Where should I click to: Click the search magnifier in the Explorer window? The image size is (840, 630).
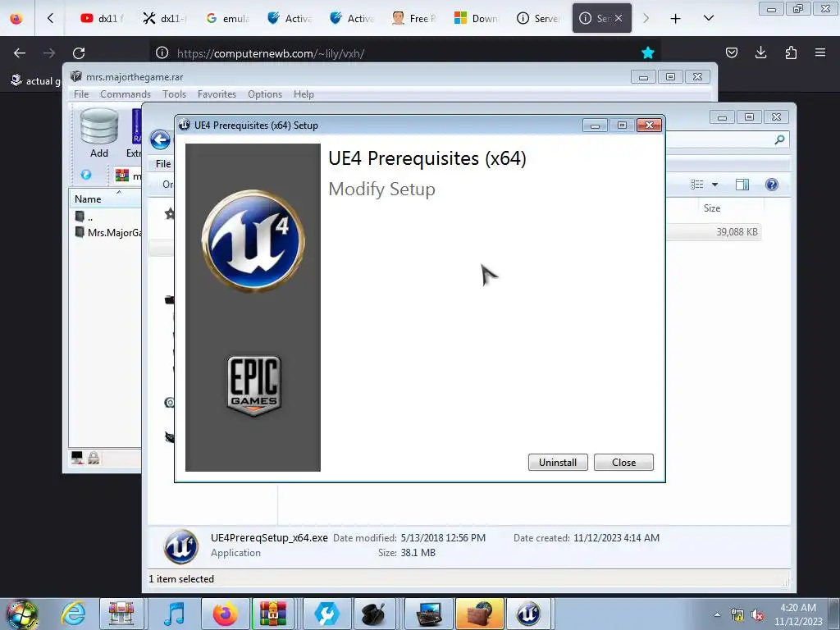click(x=779, y=139)
